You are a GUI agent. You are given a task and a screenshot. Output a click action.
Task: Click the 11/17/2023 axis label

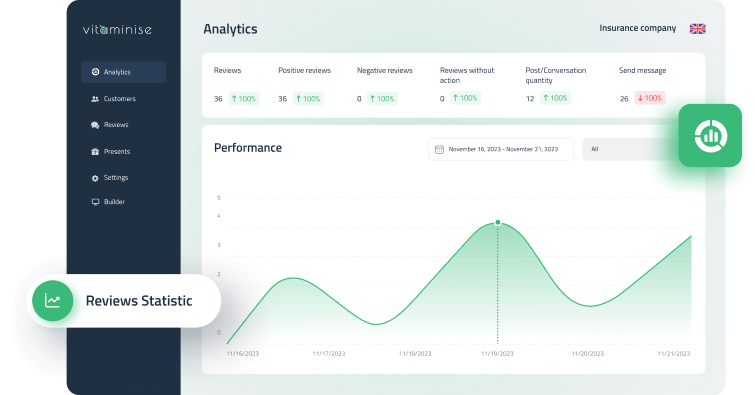tap(329, 354)
